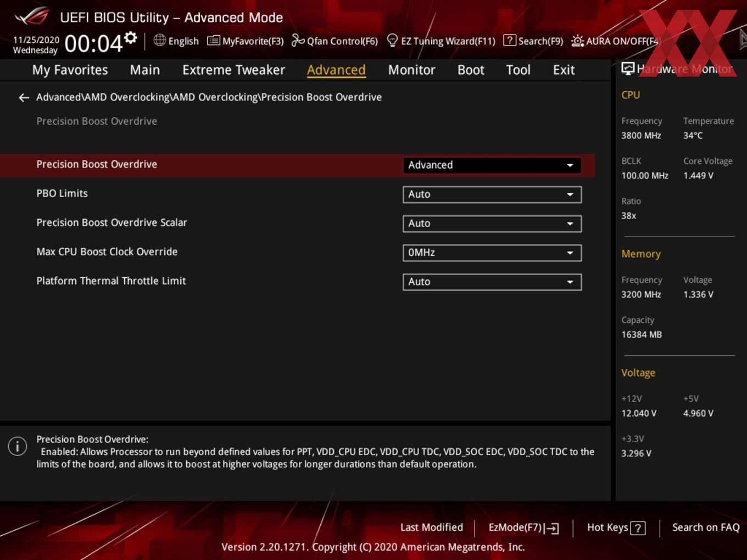The width and height of the screenshot is (747, 560).
Task: Open the PBO Limits dropdown
Action: (492, 194)
